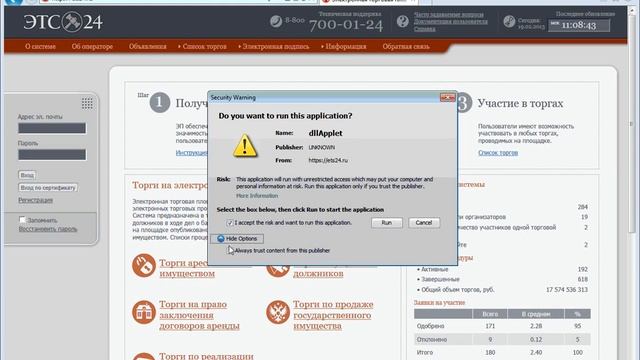Click the 11:08:43 time display
640x360 pixels.
tap(579, 25)
